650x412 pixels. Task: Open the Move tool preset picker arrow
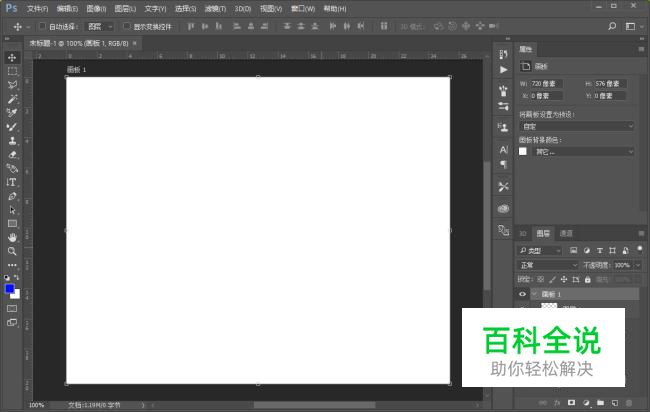tap(28, 27)
